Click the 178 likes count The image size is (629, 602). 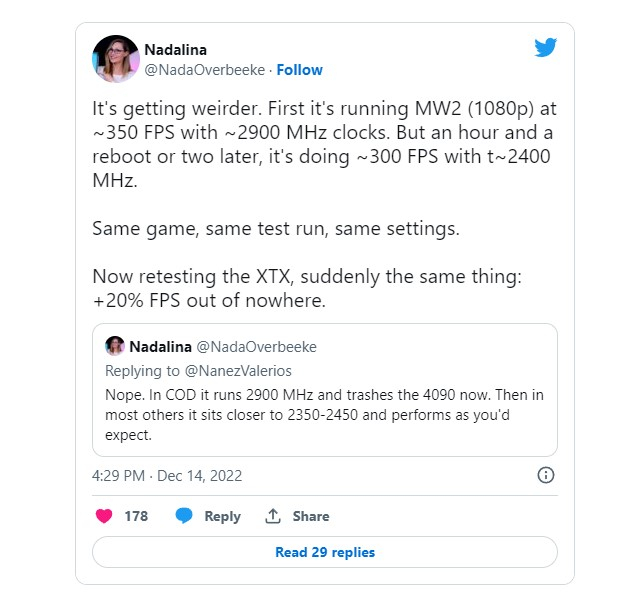[136, 516]
